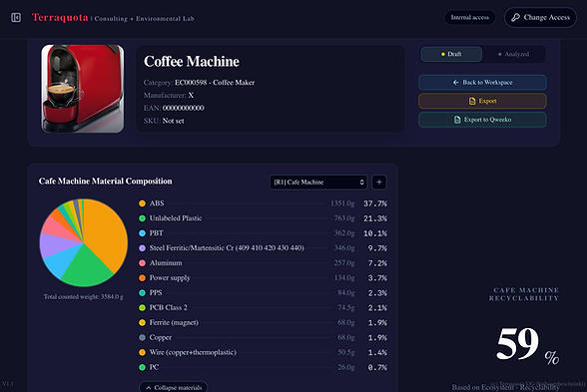Select the Ferrite (magnet) row

pyautogui.click(x=263, y=322)
